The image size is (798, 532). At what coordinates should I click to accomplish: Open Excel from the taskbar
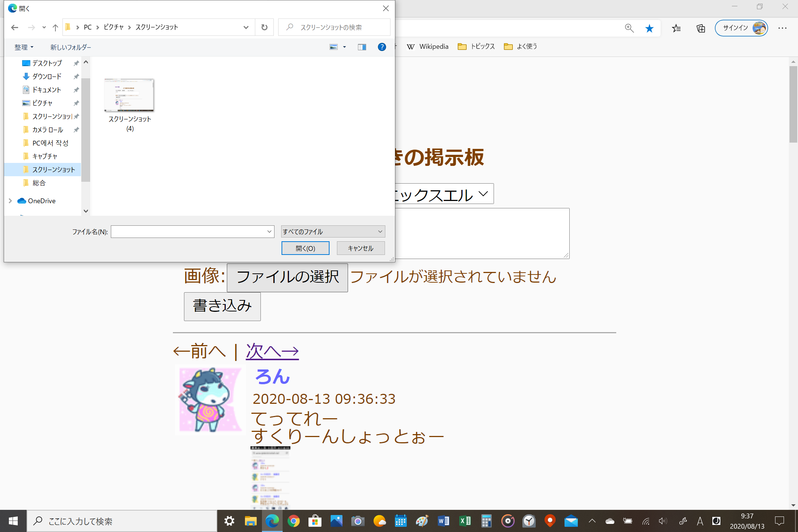coord(465,521)
